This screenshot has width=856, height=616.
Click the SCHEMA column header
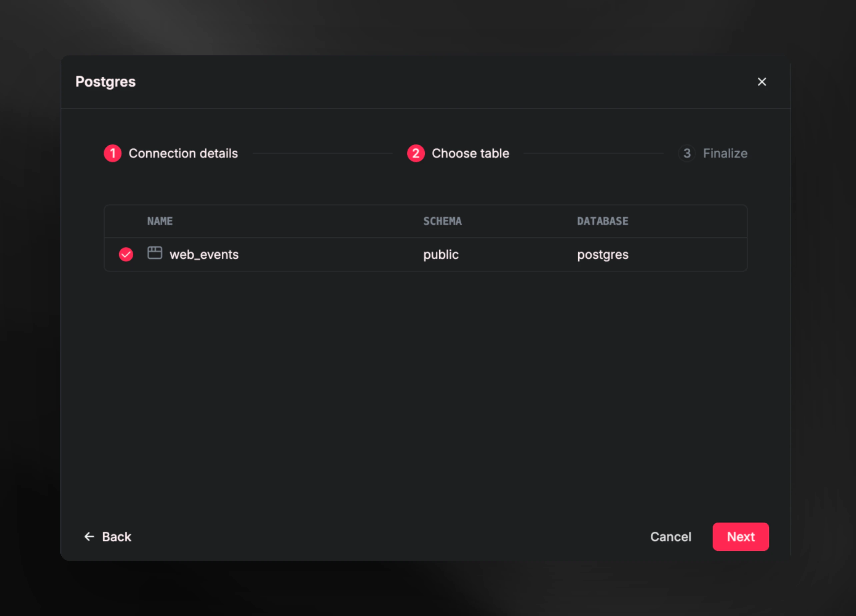click(x=442, y=221)
